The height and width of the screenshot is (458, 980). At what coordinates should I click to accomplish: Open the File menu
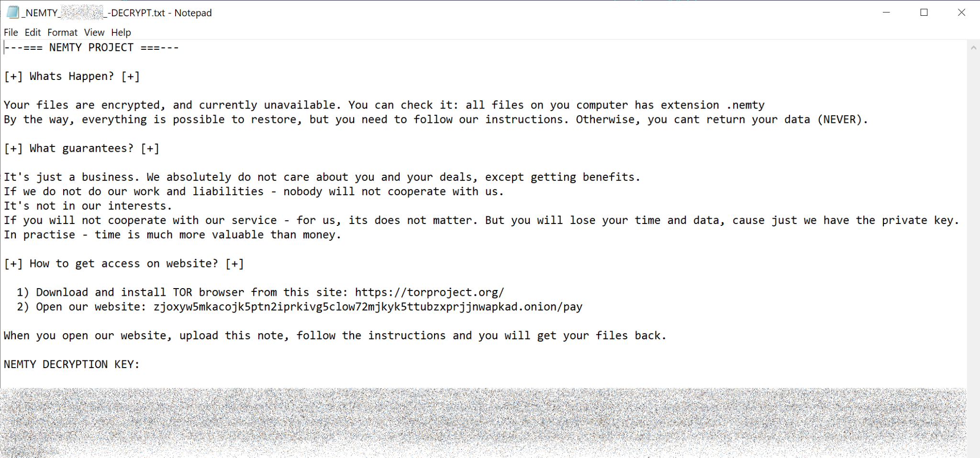(11, 33)
